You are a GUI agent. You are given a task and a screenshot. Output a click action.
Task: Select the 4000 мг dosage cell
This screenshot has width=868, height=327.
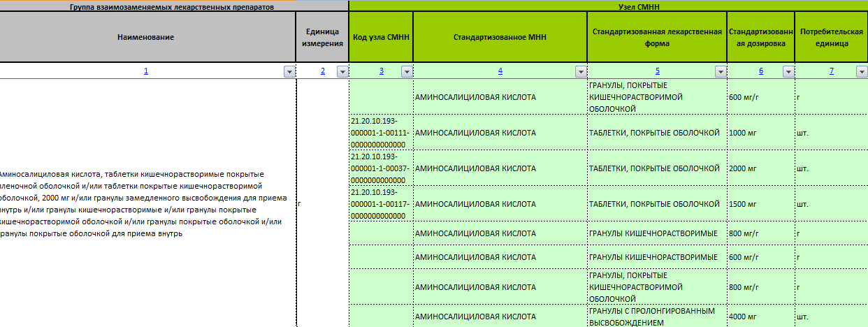click(x=760, y=317)
